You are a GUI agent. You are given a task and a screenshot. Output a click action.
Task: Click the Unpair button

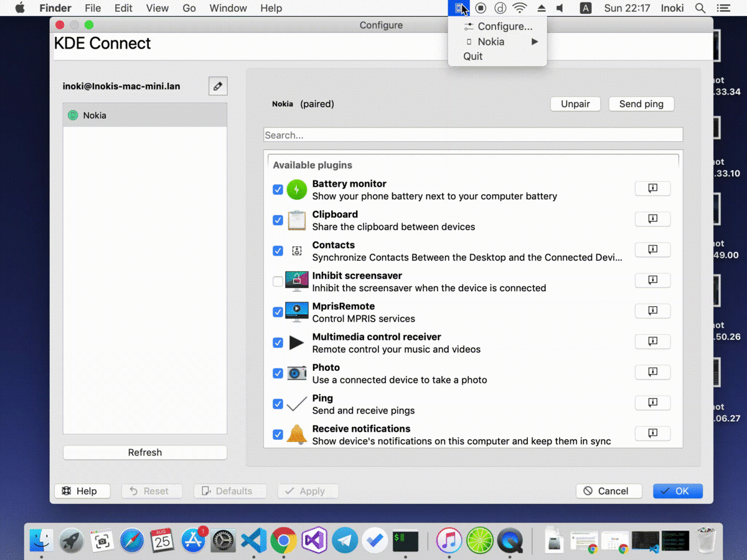pos(575,104)
